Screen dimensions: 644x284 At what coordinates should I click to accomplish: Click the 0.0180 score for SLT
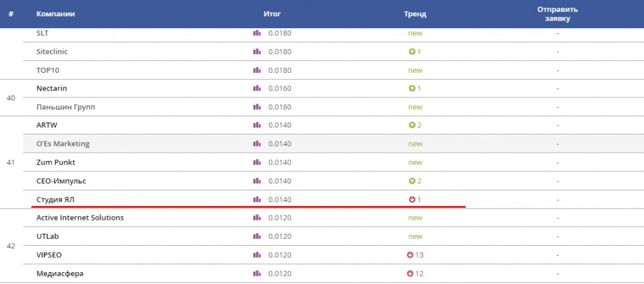click(x=280, y=33)
